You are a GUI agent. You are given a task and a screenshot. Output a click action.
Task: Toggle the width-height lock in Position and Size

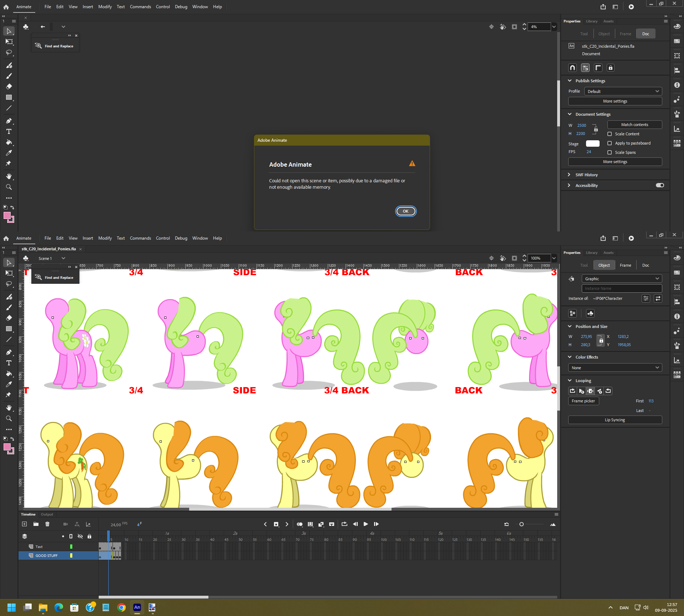[x=601, y=340]
